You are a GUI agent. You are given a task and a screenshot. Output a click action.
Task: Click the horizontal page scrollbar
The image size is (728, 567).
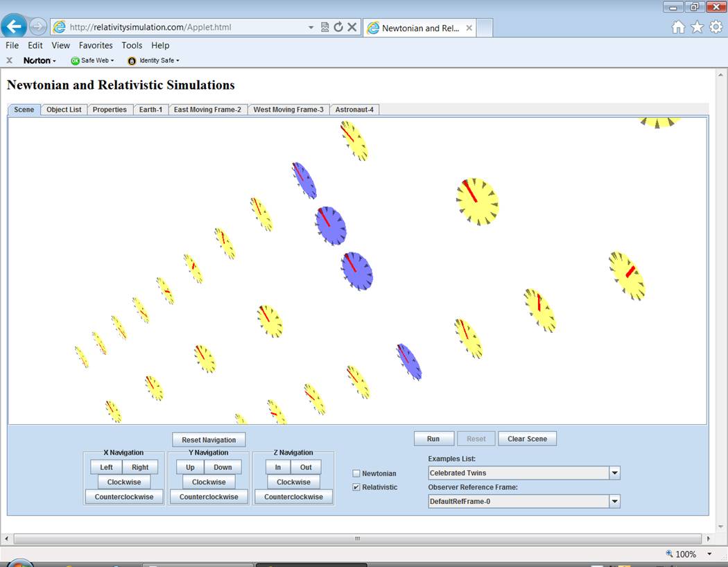tap(357, 539)
